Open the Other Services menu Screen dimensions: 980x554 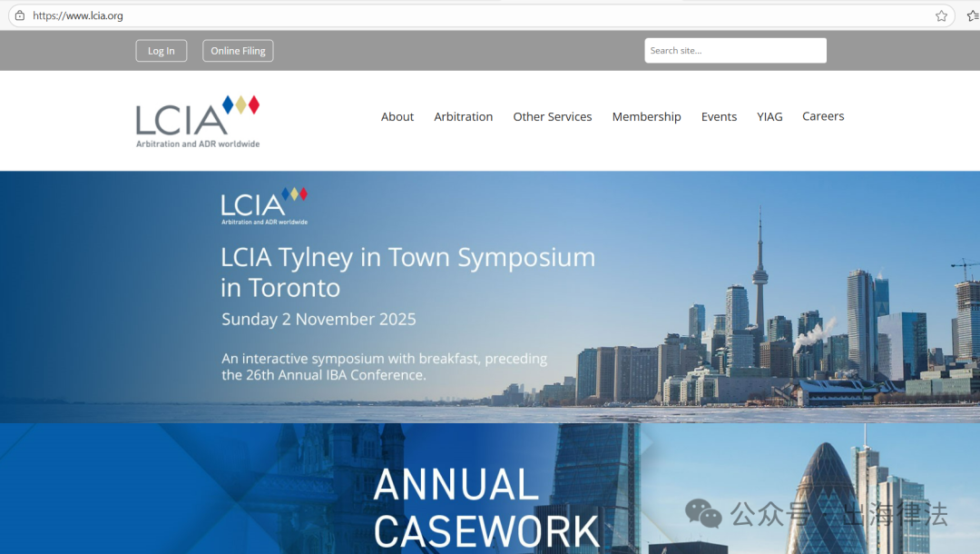(553, 117)
